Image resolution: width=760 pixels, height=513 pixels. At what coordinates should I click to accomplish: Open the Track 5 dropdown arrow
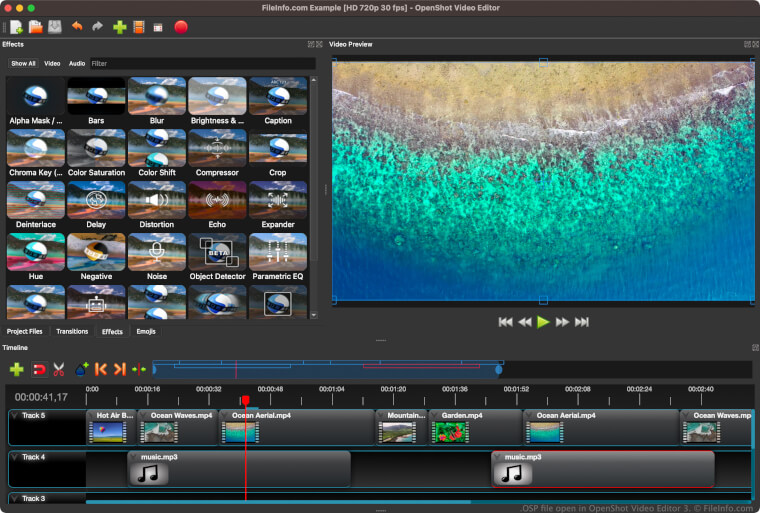click(x=15, y=415)
